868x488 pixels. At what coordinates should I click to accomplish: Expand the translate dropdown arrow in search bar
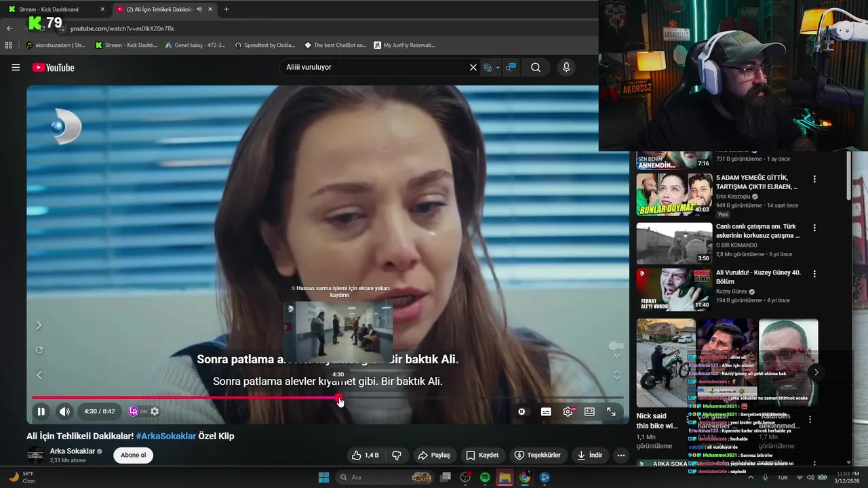[498, 67]
